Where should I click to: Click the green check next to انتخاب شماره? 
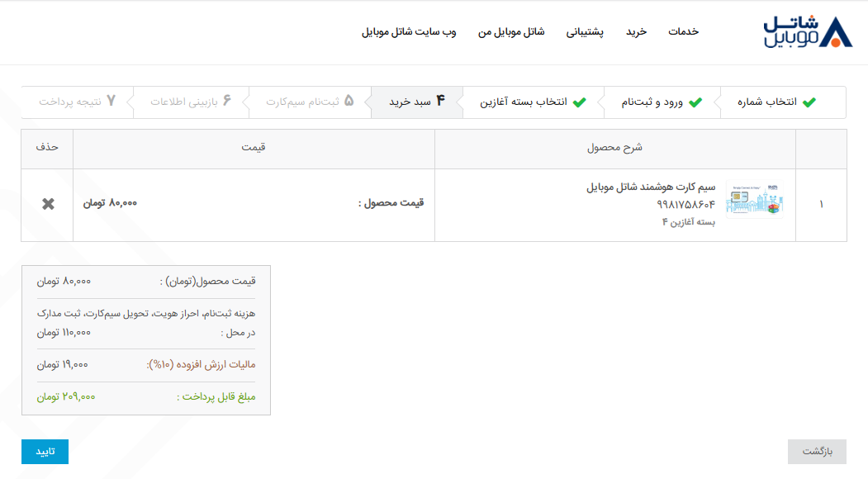coord(809,102)
